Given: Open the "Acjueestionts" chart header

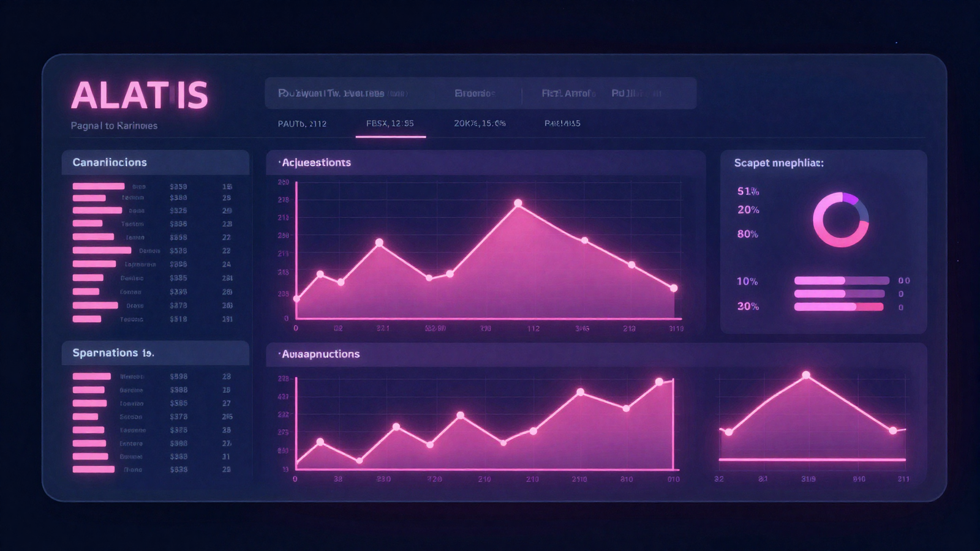Looking at the screenshot, I should (x=486, y=162).
